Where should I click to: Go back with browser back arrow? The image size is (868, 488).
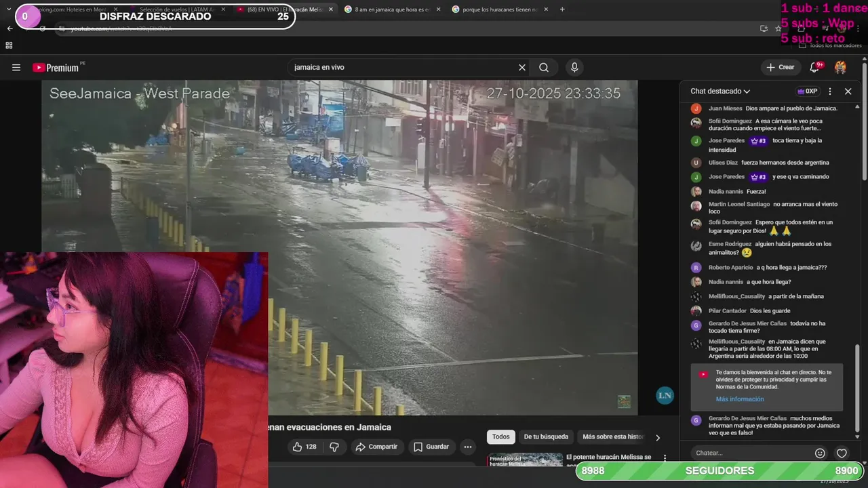9,28
